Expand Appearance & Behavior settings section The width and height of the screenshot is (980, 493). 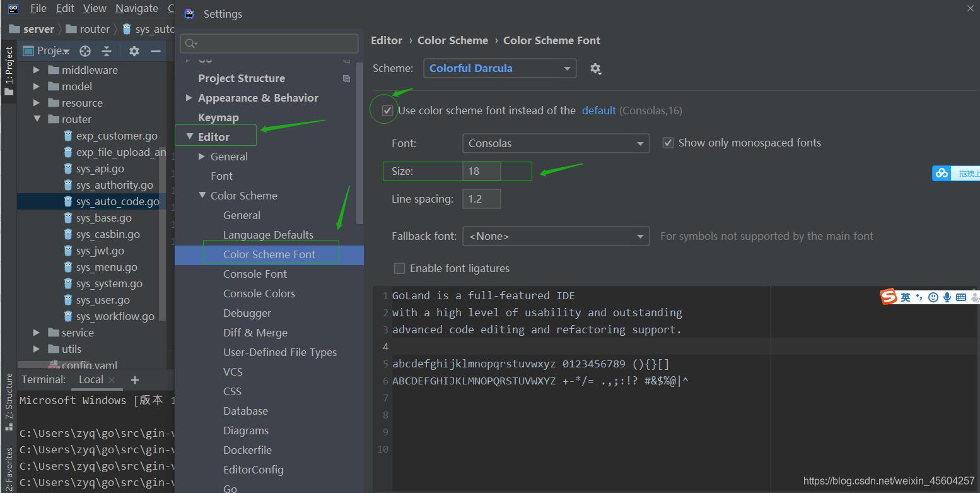(189, 98)
